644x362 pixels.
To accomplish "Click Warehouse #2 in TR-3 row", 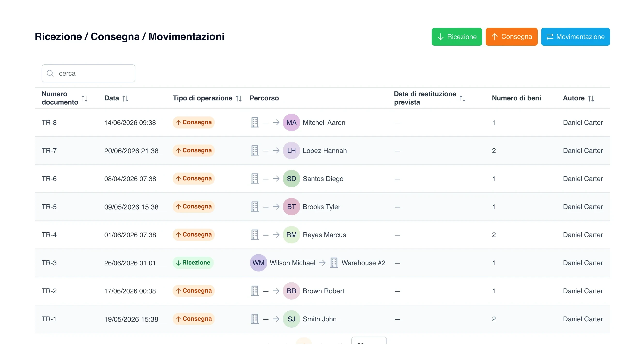I will (363, 263).
